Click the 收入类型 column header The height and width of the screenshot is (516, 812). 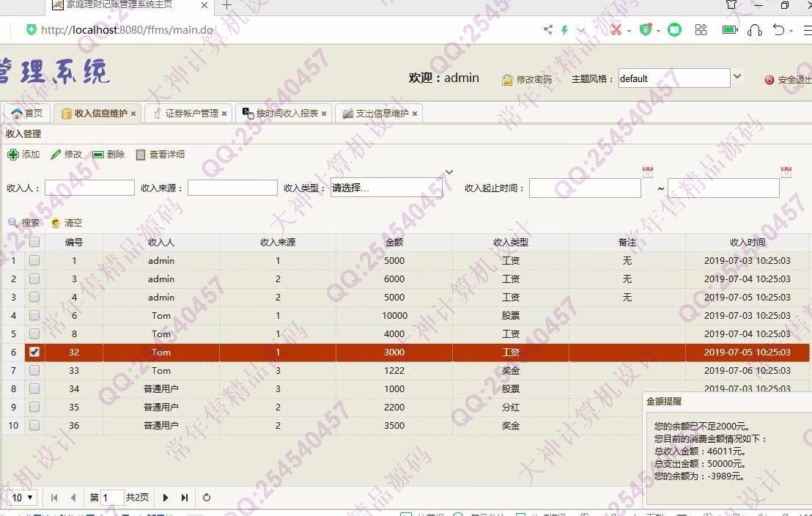[511, 242]
